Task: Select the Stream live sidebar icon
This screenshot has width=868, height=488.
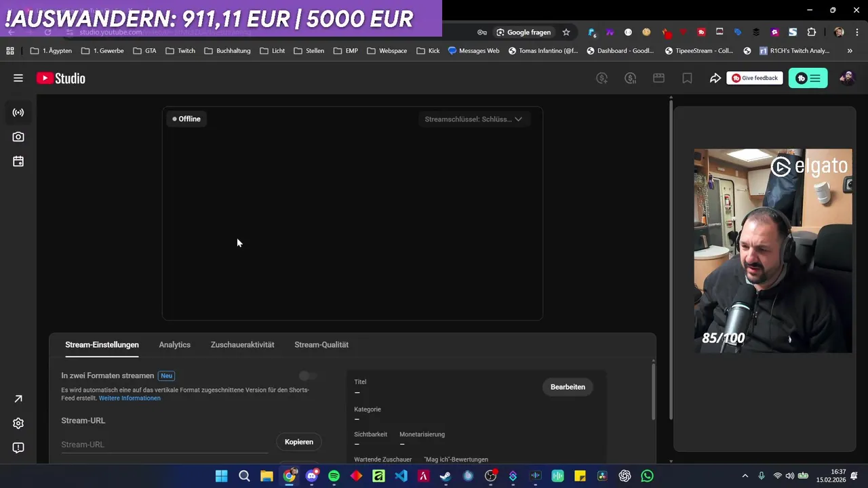Action: pos(18,113)
